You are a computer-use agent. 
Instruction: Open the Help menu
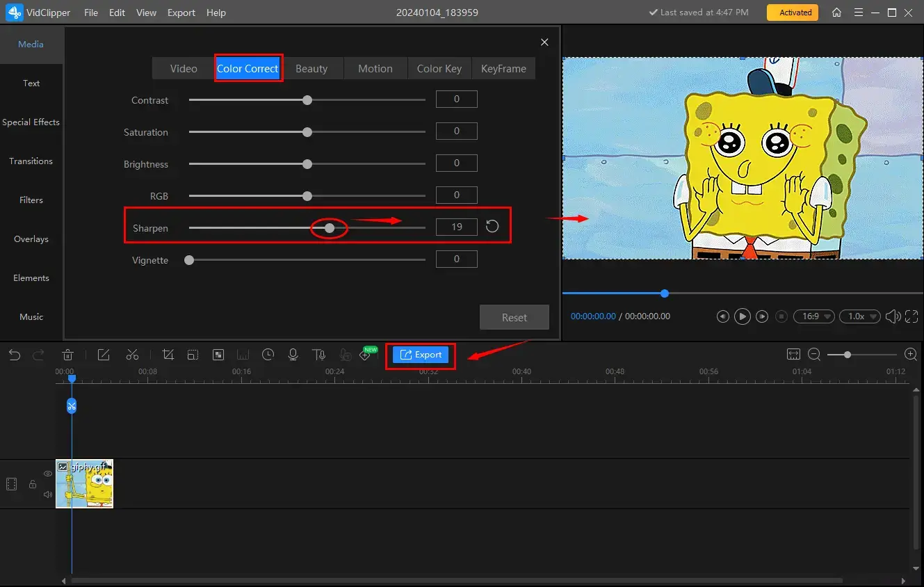pyautogui.click(x=216, y=13)
